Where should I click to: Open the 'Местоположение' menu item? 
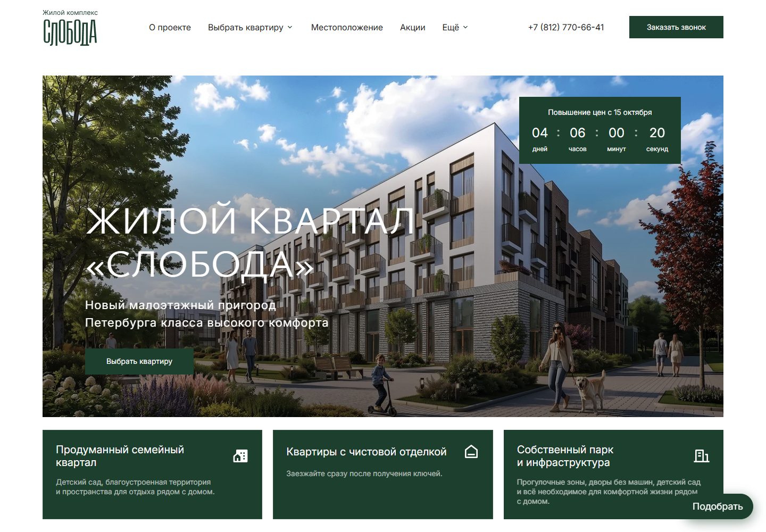click(x=347, y=27)
